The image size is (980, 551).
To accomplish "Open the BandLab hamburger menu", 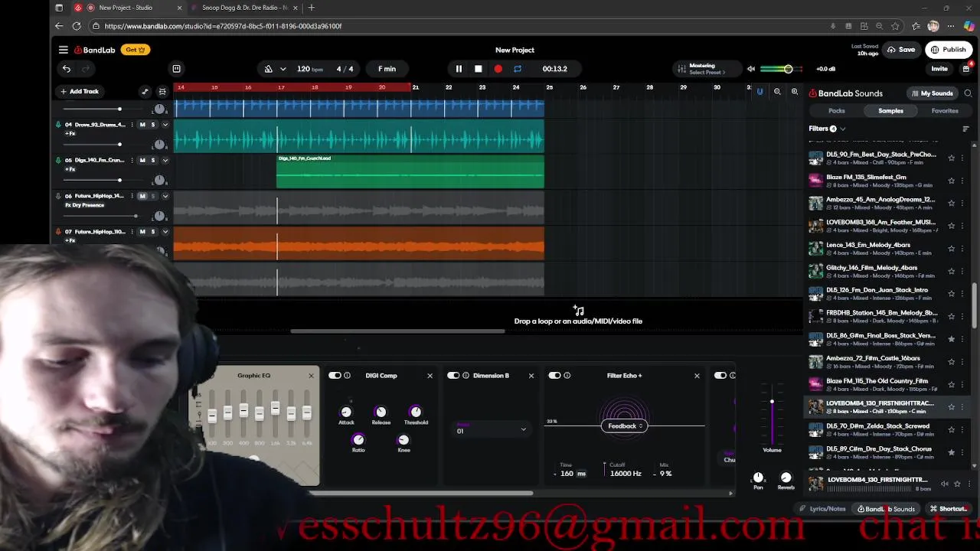I will pyautogui.click(x=64, y=50).
